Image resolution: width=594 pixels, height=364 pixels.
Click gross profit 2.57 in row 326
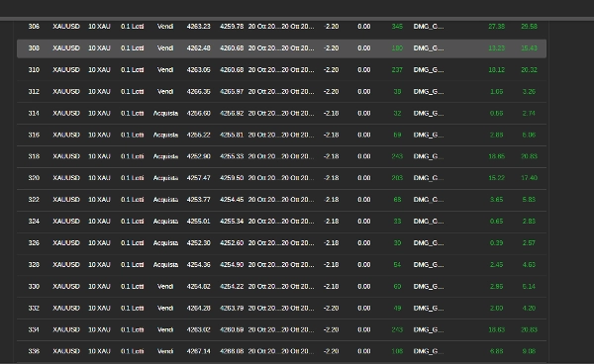[x=529, y=243]
